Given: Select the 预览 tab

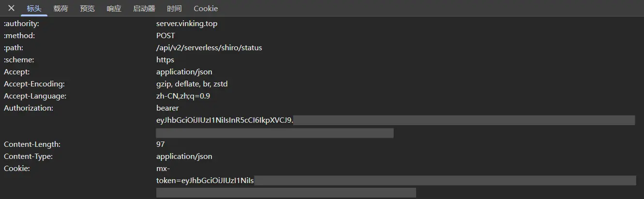Looking at the screenshot, I should 87,8.
